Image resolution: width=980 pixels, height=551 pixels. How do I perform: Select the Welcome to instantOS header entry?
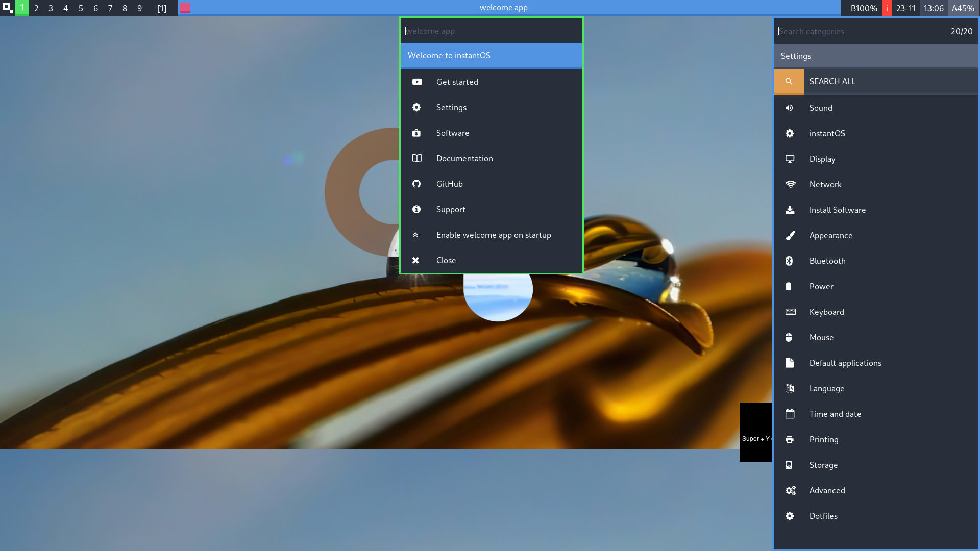(491, 55)
